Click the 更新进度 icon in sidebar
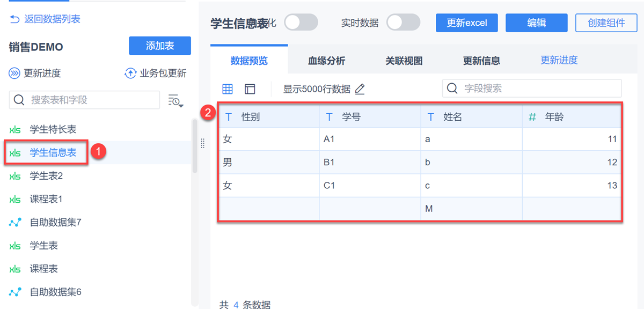This screenshot has height=309, width=644. click(x=15, y=73)
